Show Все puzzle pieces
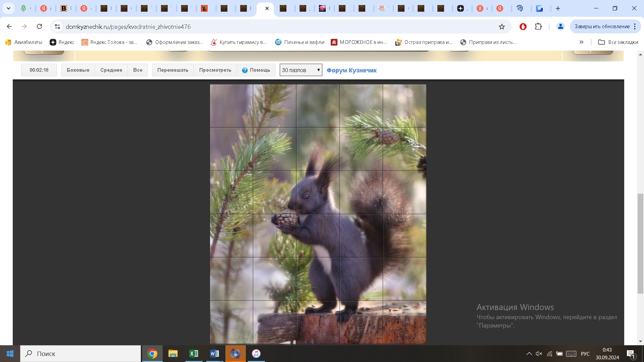The height and width of the screenshot is (362, 644). (138, 70)
